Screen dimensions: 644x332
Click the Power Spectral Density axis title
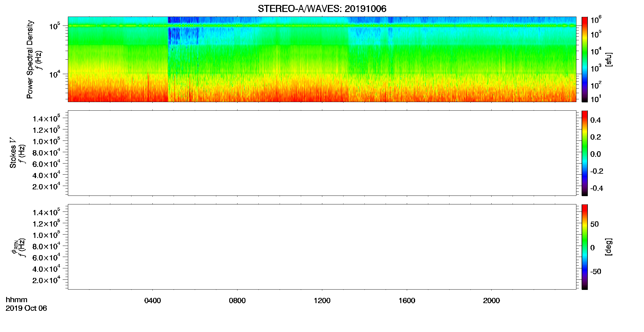(x=30, y=59)
